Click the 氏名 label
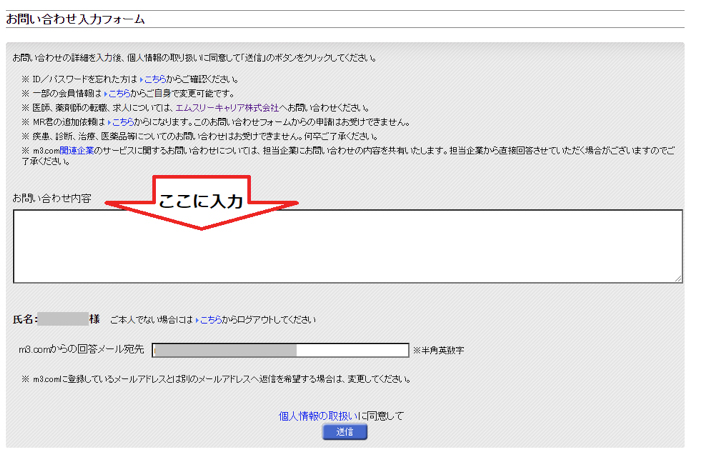 coord(25,319)
